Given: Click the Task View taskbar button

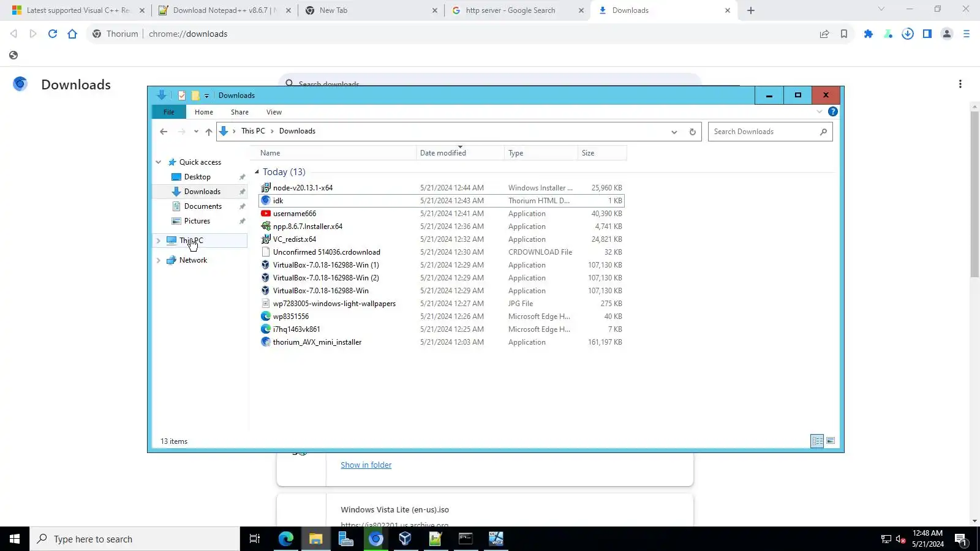Looking at the screenshot, I should pyautogui.click(x=255, y=539).
